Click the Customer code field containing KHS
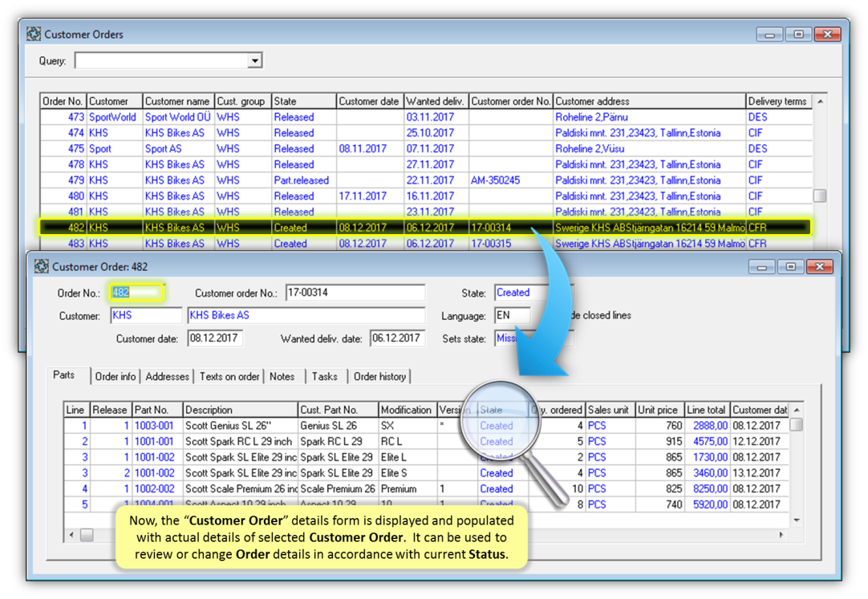The height and width of the screenshot is (599, 868). point(146,315)
